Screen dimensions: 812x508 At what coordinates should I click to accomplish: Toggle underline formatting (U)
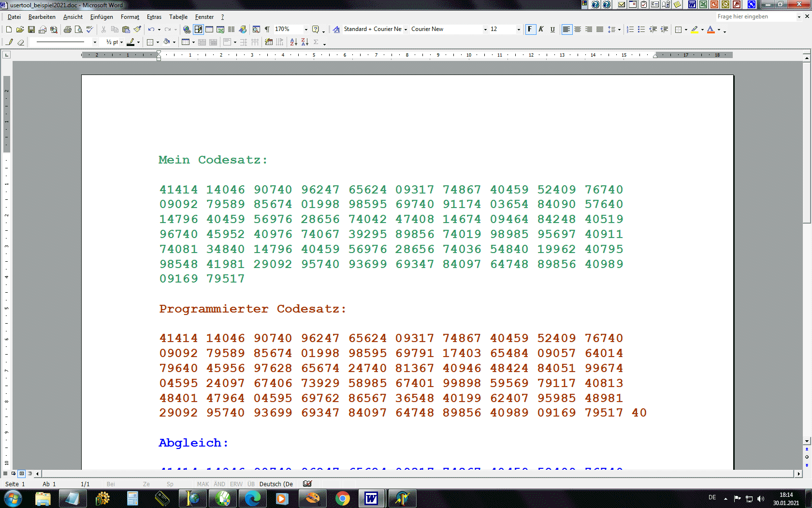pyautogui.click(x=552, y=30)
